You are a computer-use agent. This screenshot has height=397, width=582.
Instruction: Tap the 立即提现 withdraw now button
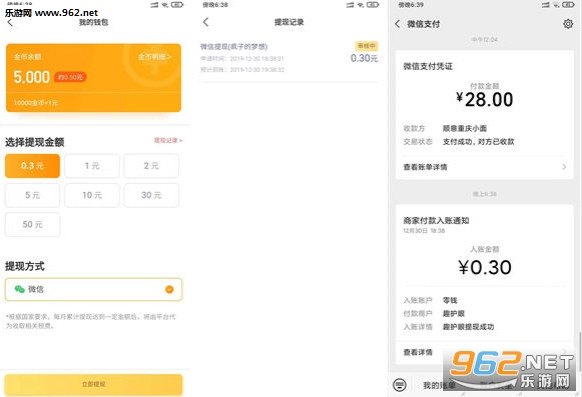pyautogui.click(x=94, y=384)
